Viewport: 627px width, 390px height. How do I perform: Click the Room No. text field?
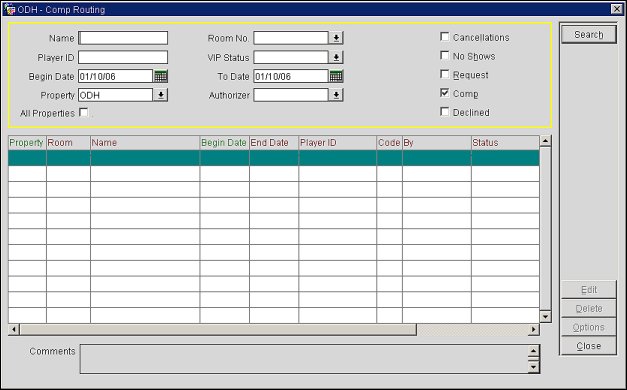[x=291, y=38]
